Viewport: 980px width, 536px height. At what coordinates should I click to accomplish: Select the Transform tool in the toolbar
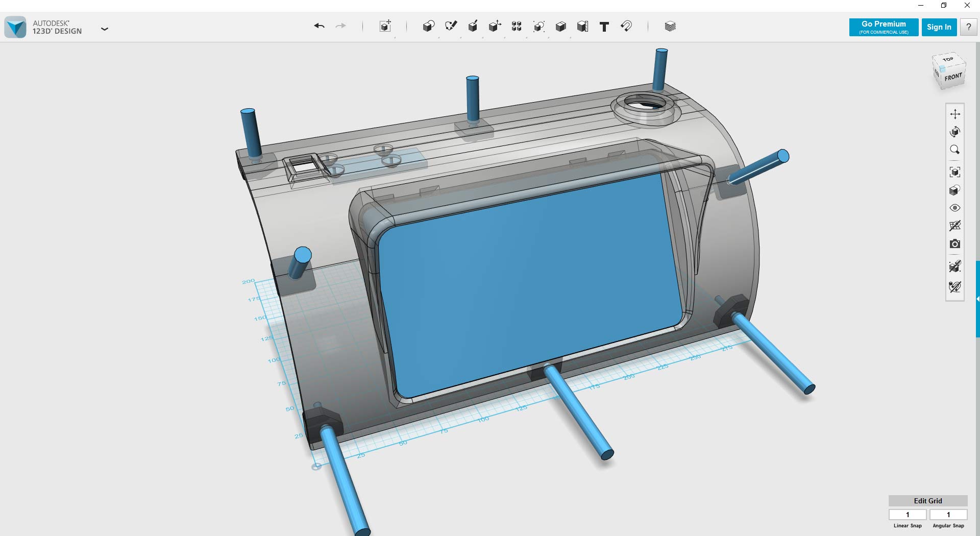click(385, 27)
